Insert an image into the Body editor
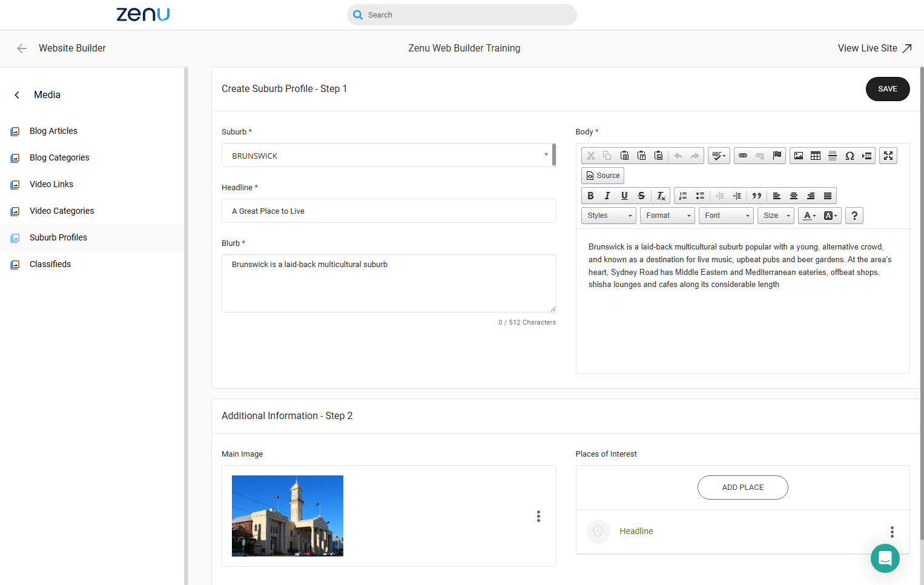This screenshot has height=585, width=924. coord(799,156)
